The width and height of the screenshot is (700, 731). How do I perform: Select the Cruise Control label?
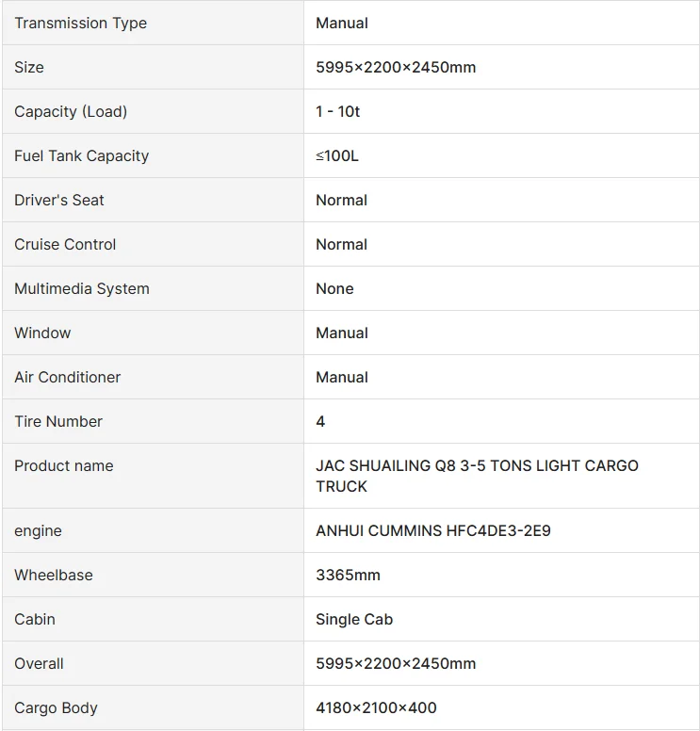coord(65,244)
